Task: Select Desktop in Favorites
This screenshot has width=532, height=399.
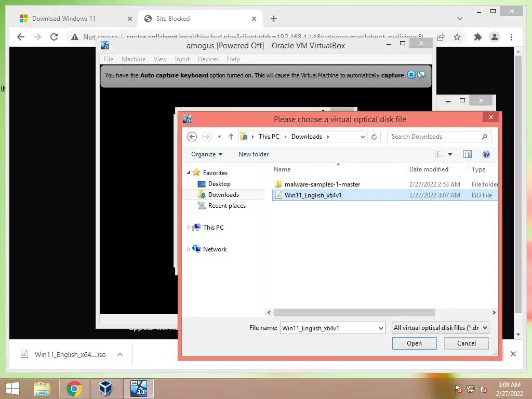Action: click(x=219, y=184)
